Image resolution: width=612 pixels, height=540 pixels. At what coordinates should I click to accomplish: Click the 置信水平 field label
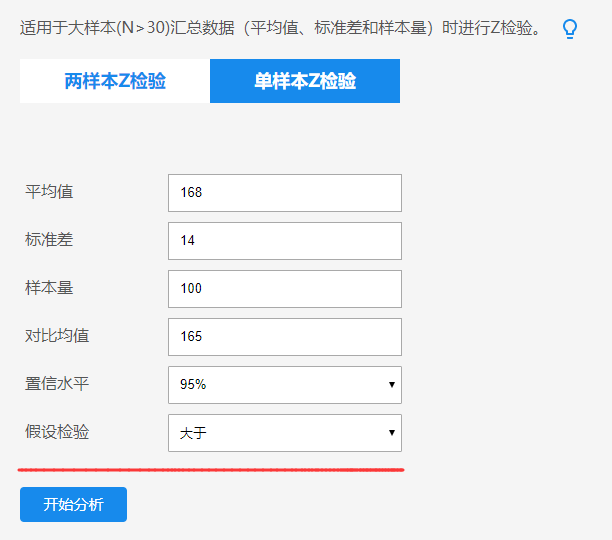57,384
